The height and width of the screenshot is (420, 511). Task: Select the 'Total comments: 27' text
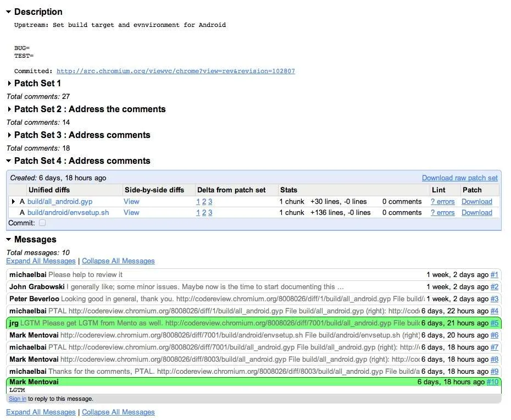(x=38, y=97)
